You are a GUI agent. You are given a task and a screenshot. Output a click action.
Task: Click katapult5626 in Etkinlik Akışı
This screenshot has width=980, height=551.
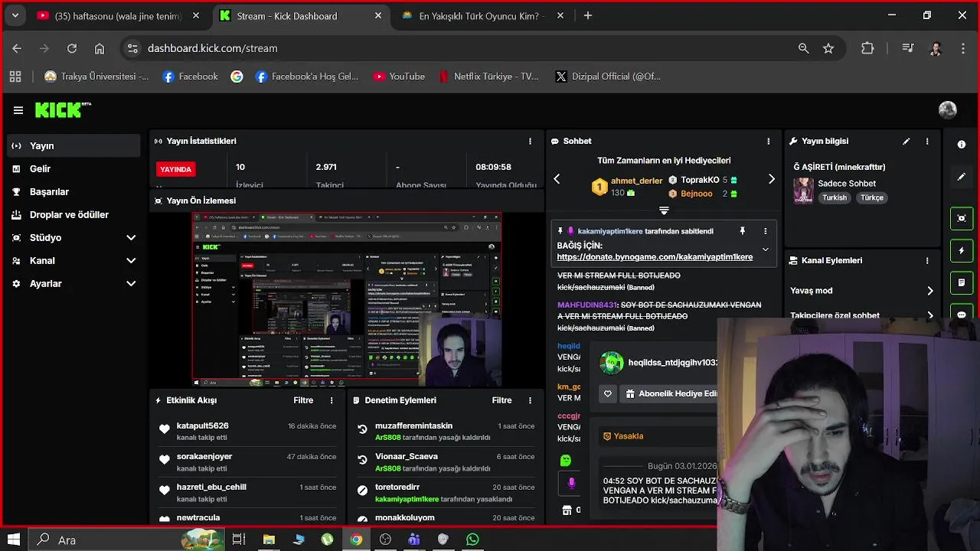pos(203,425)
